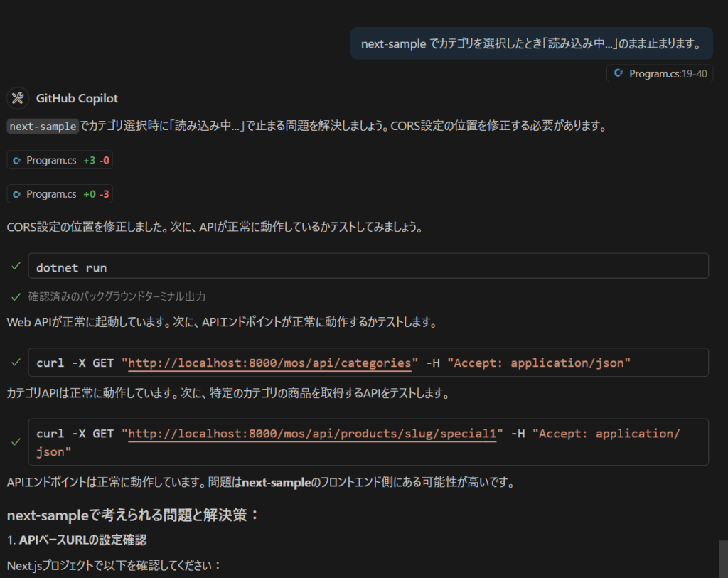
Task: Click the C# file icon on the Program.cs +3 -0 chip
Action: point(16,161)
